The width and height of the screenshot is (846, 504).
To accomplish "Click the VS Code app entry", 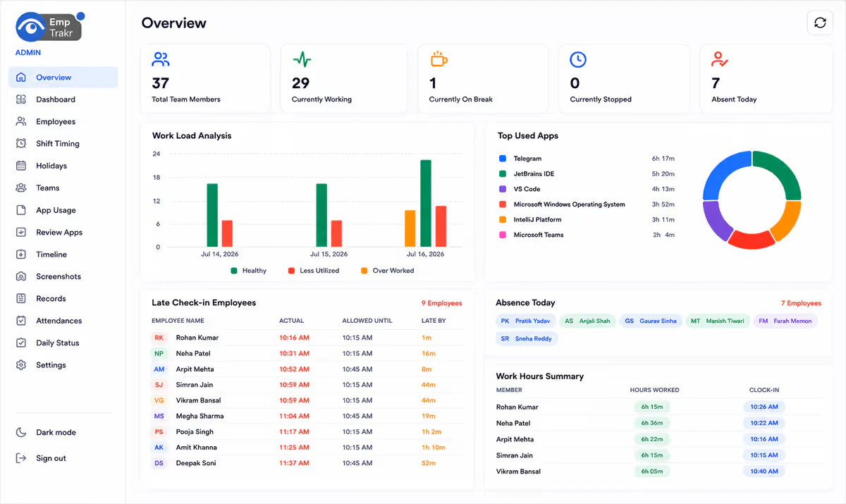I will (x=527, y=189).
